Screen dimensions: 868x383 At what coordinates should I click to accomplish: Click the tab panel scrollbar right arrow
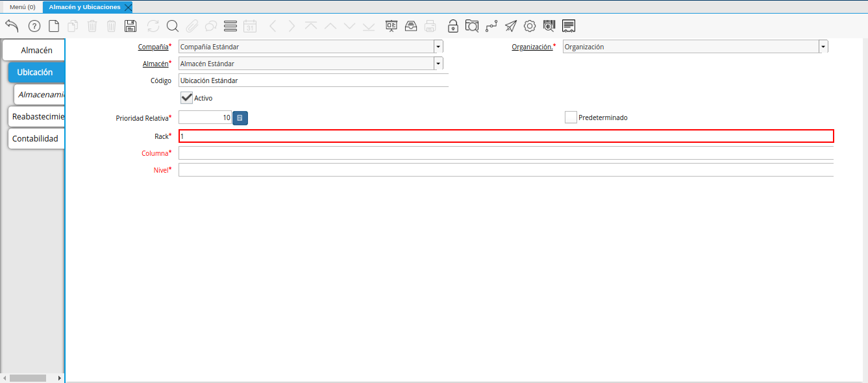click(x=60, y=378)
